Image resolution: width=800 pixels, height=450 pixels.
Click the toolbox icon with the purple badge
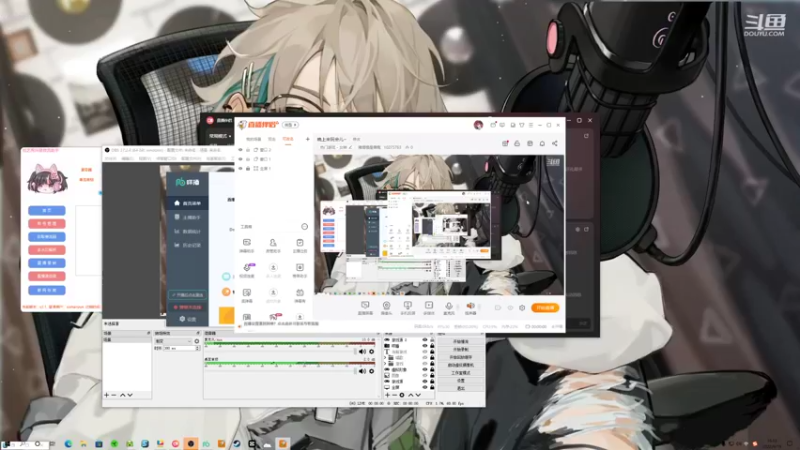point(247,267)
